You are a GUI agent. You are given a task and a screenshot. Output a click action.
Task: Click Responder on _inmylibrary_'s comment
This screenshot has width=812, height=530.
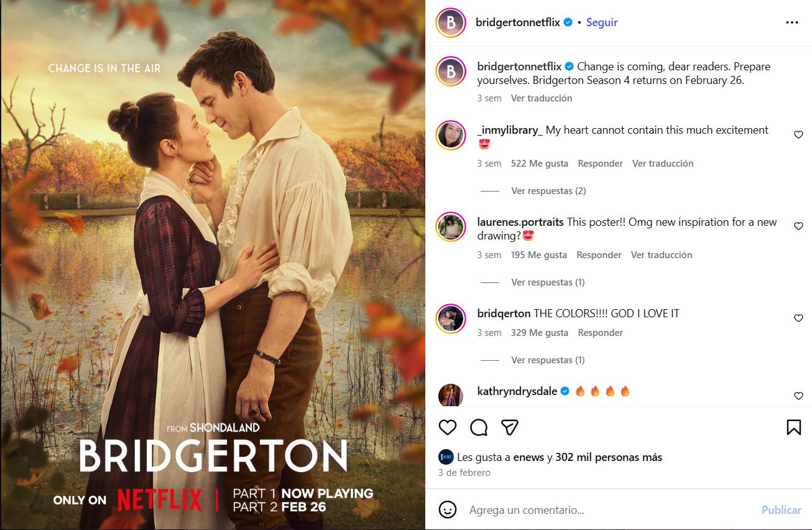[601, 164]
